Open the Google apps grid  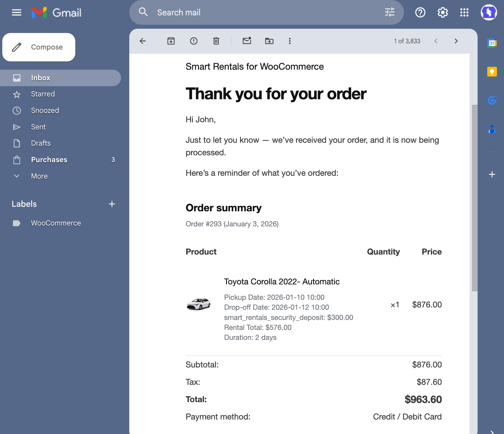(464, 12)
